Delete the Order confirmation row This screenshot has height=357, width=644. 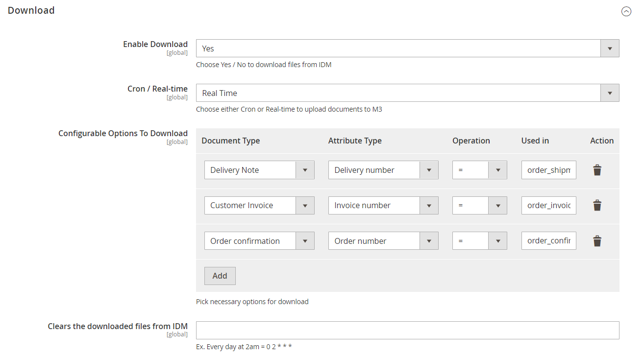597,241
